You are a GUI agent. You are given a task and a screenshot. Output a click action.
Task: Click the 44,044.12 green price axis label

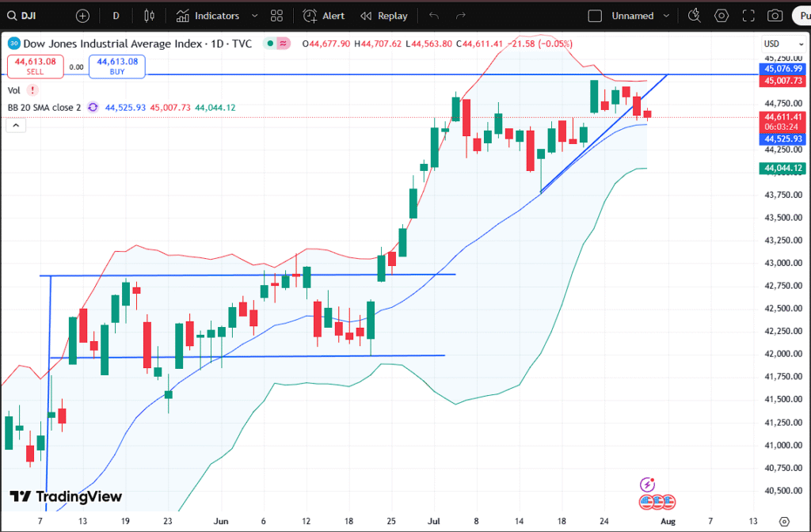pos(782,168)
